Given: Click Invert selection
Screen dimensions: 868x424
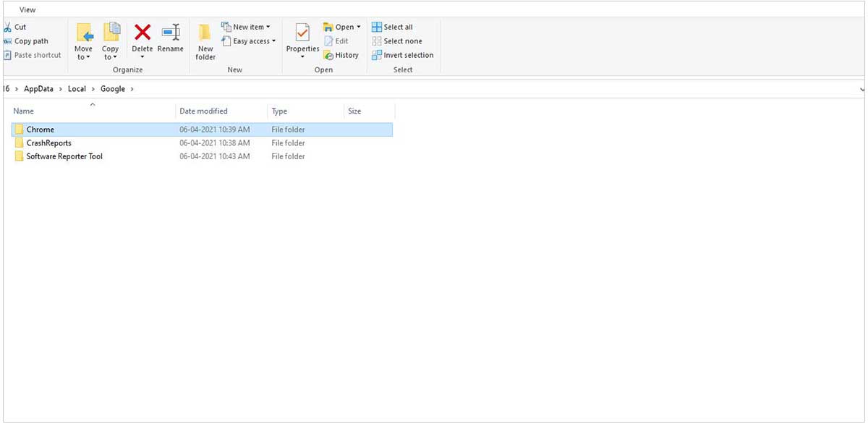Looking at the screenshot, I should tap(402, 55).
